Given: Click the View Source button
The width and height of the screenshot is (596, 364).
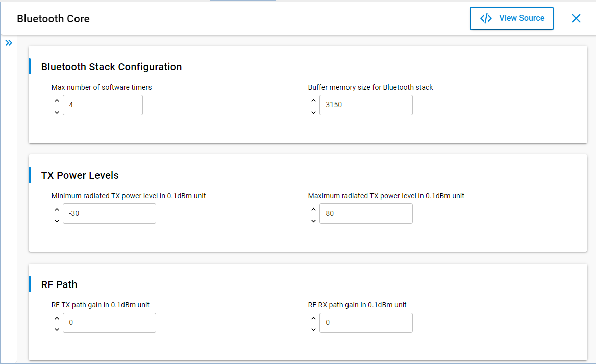Looking at the screenshot, I should (x=511, y=18).
